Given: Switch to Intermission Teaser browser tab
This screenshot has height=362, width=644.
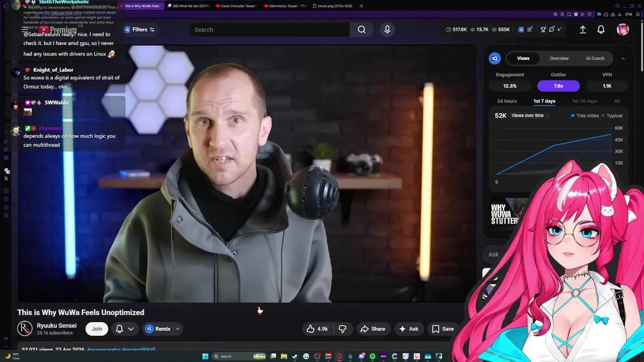Looking at the screenshot, I should 285,6.
